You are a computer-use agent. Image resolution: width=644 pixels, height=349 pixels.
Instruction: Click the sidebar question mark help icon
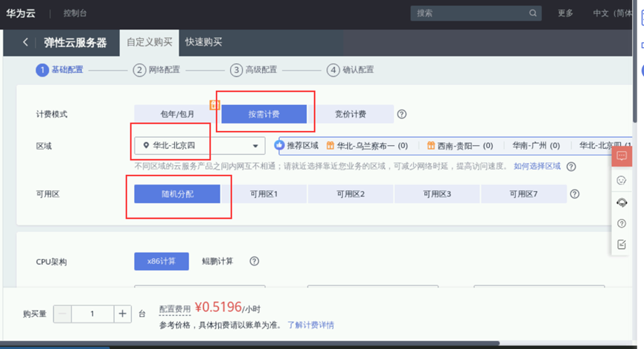[622, 223]
